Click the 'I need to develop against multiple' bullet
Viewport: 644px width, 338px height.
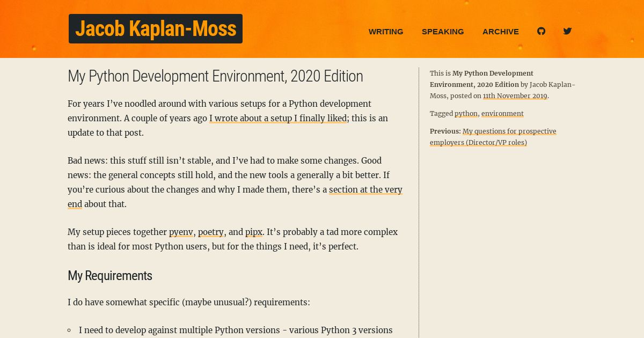coord(236,330)
